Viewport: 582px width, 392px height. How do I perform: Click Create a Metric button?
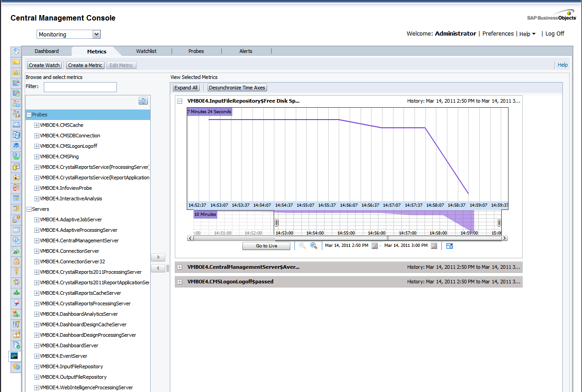click(85, 65)
